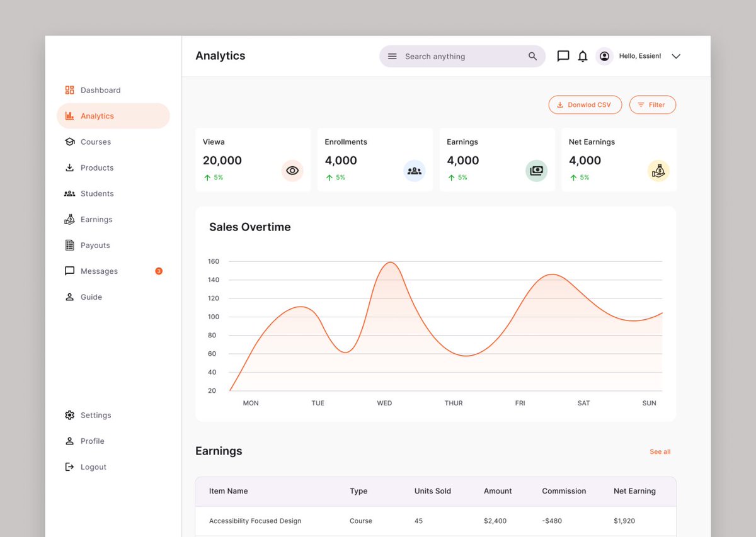Click the Net Earnings card title
756x537 pixels.
pos(592,142)
